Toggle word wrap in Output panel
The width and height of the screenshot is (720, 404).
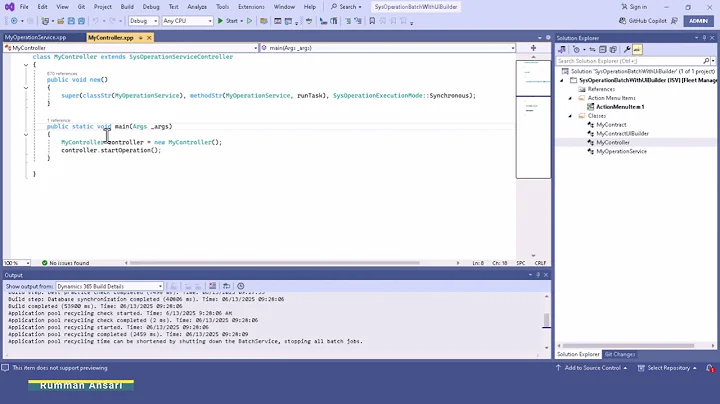tap(226, 286)
